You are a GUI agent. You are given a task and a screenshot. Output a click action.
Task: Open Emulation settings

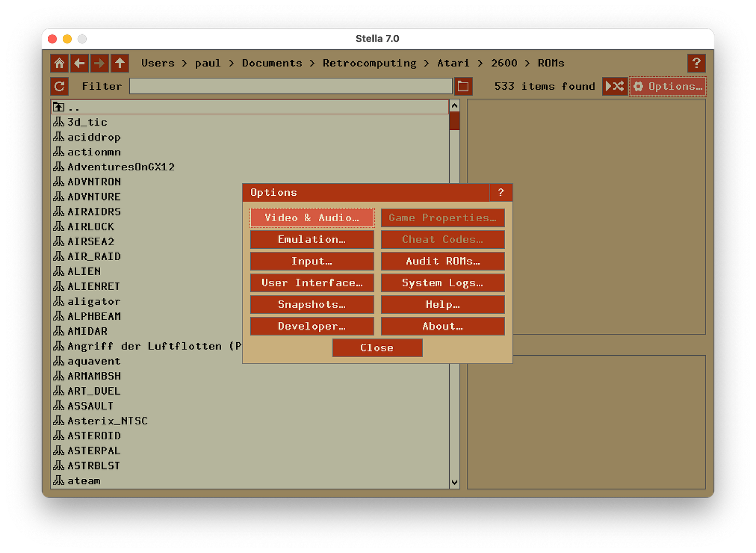pyautogui.click(x=312, y=239)
